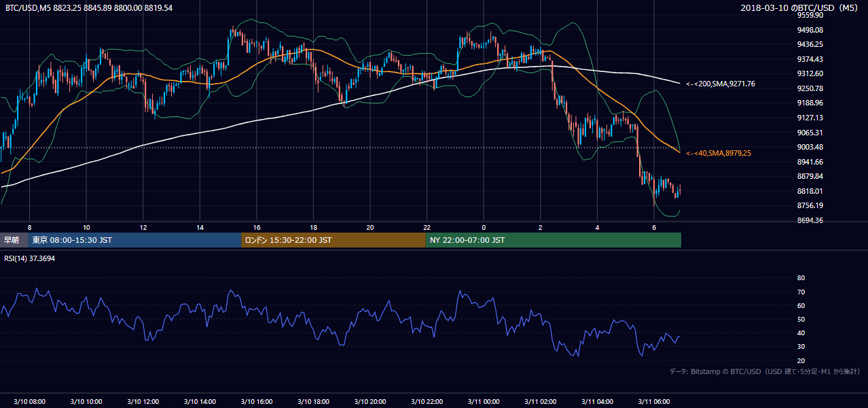Click the 3/10 12:00 date label
The height and width of the screenshot is (408, 868).
coord(143,402)
